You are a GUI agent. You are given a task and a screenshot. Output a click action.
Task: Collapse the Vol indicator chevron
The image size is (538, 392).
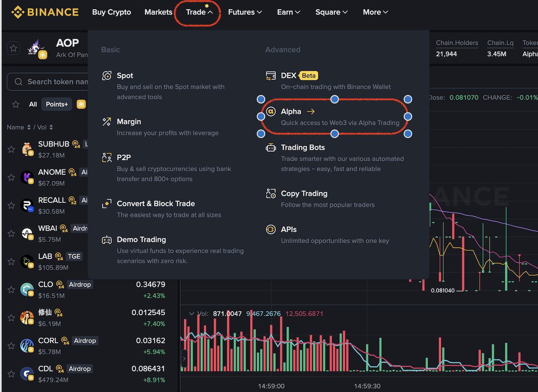(x=192, y=314)
